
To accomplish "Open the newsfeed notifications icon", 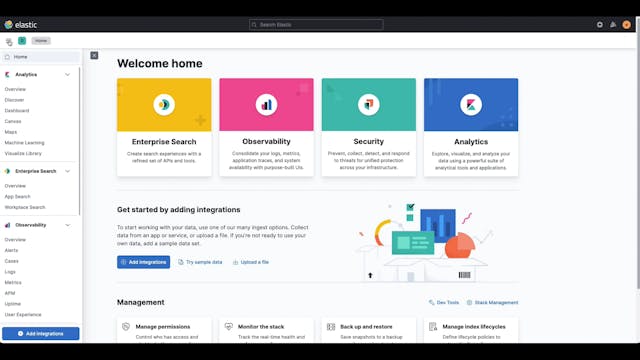I will [613, 24].
